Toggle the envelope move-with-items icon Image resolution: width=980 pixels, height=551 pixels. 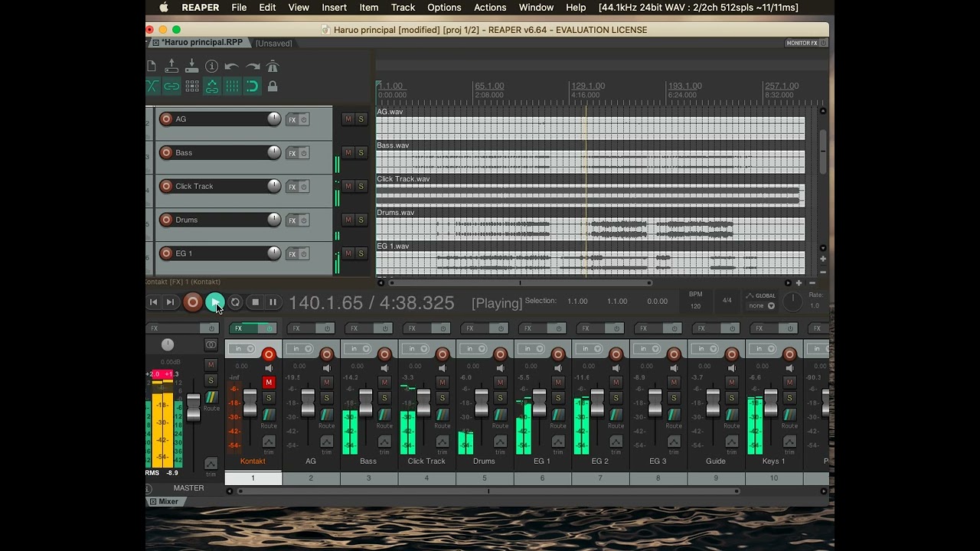coord(211,86)
